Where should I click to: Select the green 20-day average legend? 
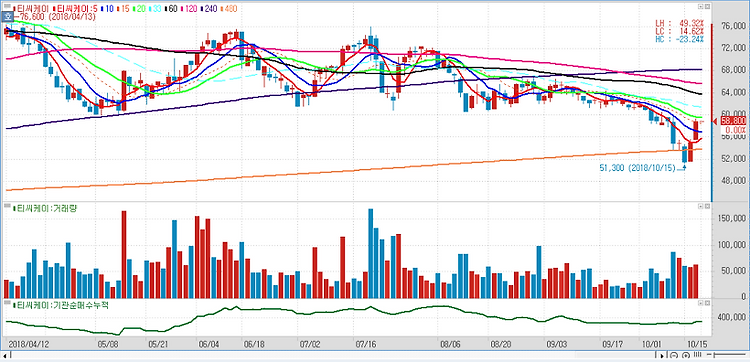click(x=139, y=9)
